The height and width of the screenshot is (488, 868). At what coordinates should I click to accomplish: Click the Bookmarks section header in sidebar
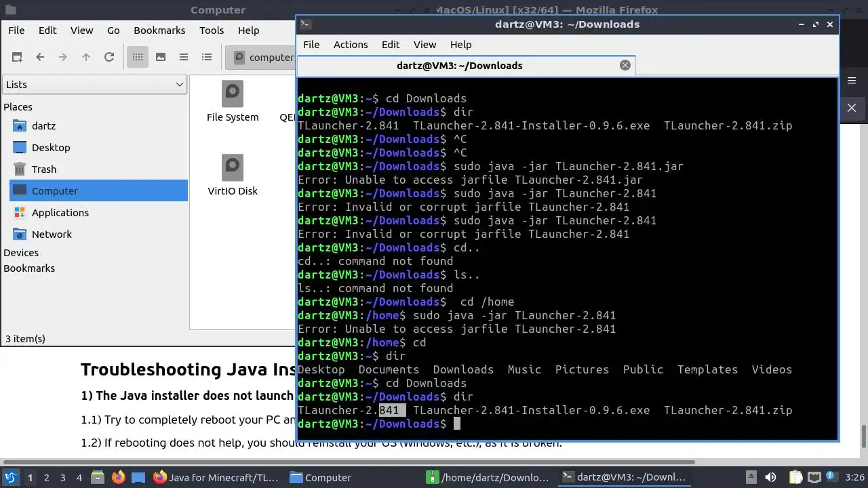[29, 268]
